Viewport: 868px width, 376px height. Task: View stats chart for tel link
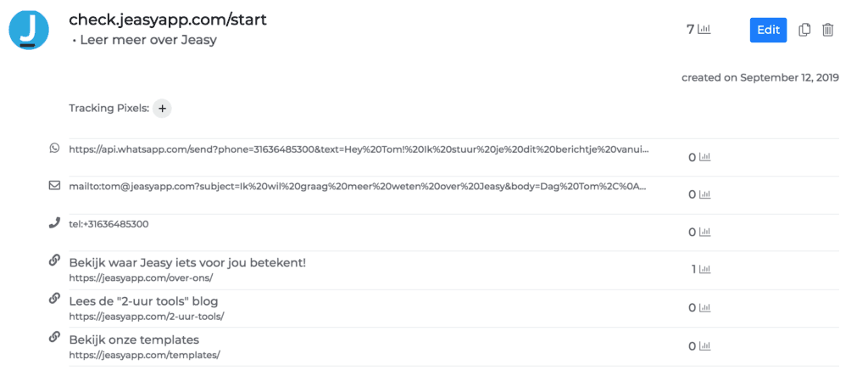tap(704, 232)
